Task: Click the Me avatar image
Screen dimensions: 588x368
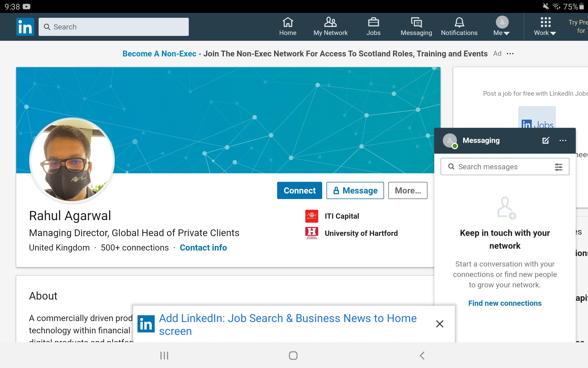Action: tap(502, 22)
